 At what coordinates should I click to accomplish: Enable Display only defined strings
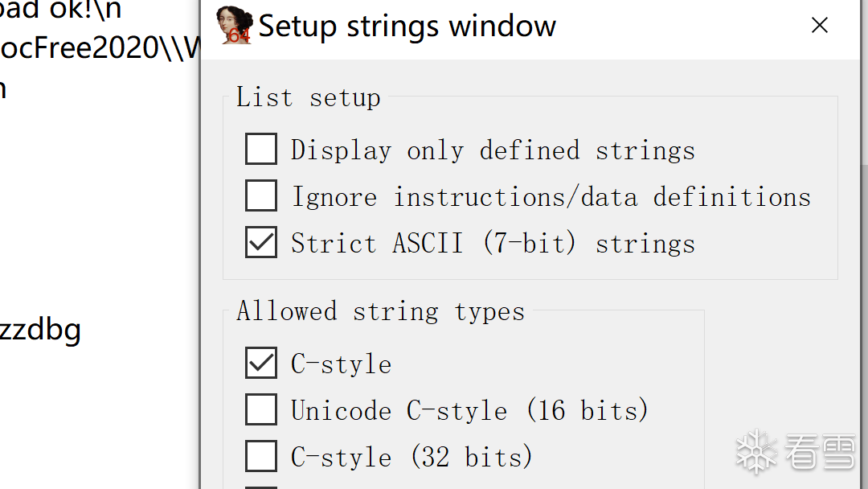pyautogui.click(x=261, y=150)
